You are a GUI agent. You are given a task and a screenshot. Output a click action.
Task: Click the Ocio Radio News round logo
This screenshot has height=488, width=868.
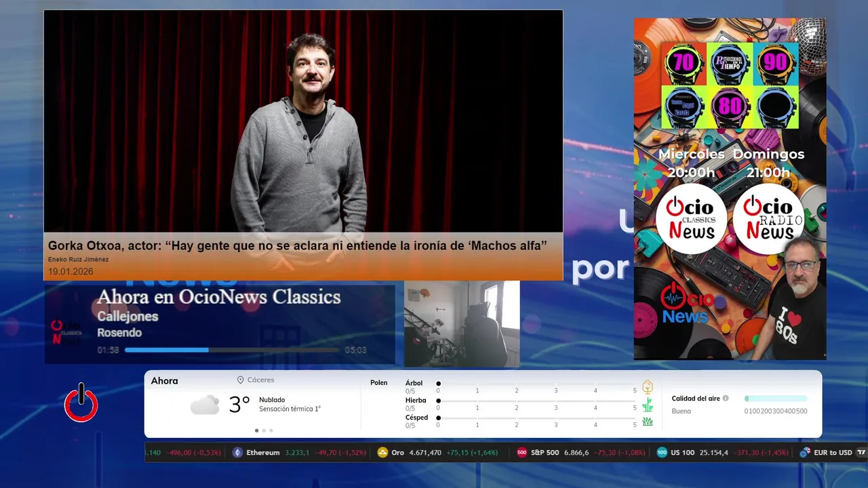768,219
